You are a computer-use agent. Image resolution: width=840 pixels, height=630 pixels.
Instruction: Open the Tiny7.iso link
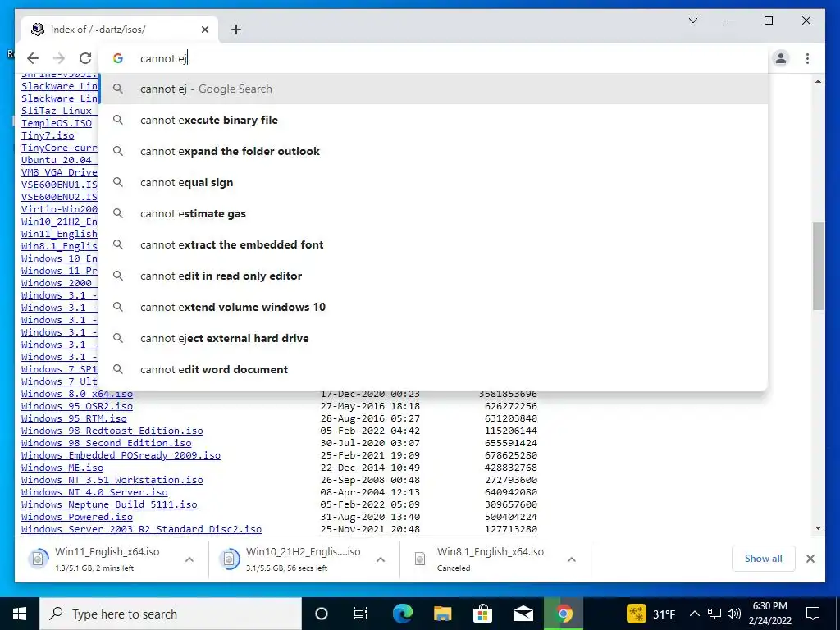click(48, 135)
